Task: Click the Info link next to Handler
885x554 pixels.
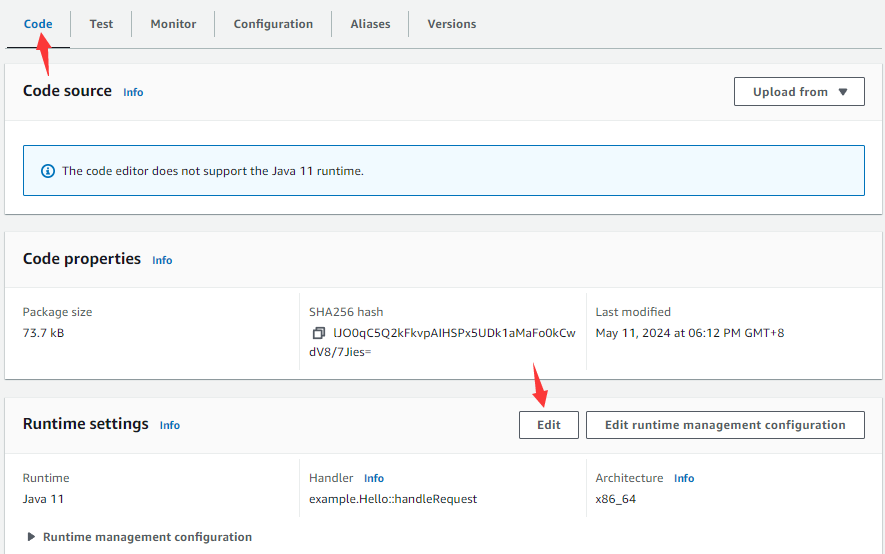Action: (x=374, y=478)
